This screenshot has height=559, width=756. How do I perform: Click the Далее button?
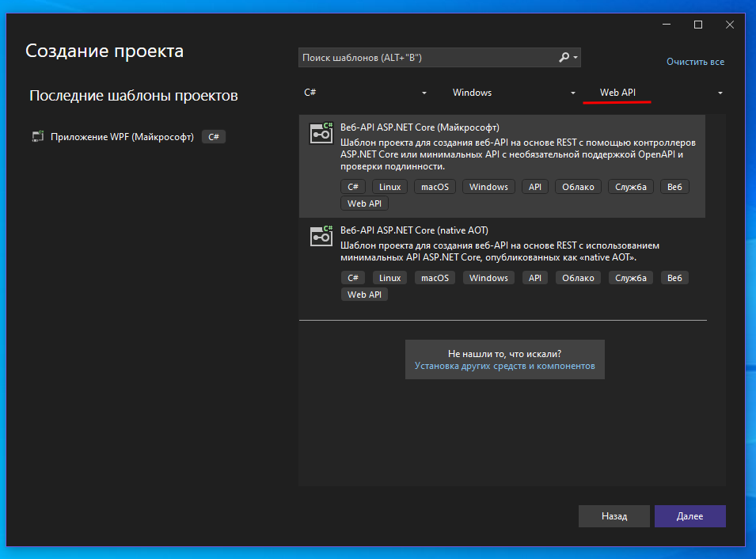coord(690,516)
